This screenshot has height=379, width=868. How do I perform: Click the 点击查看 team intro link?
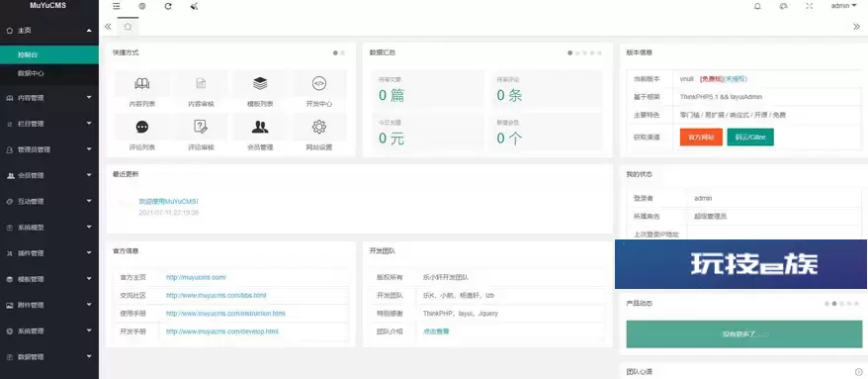(436, 332)
